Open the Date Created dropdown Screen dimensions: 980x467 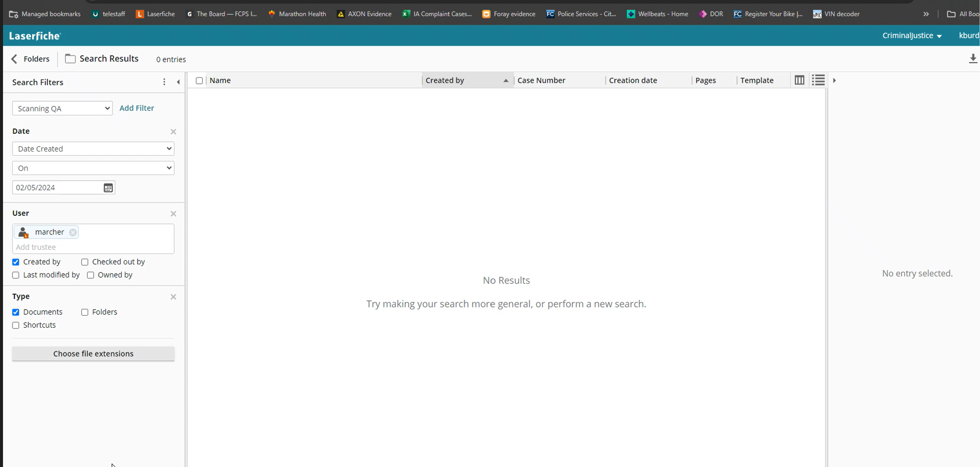[x=93, y=149]
